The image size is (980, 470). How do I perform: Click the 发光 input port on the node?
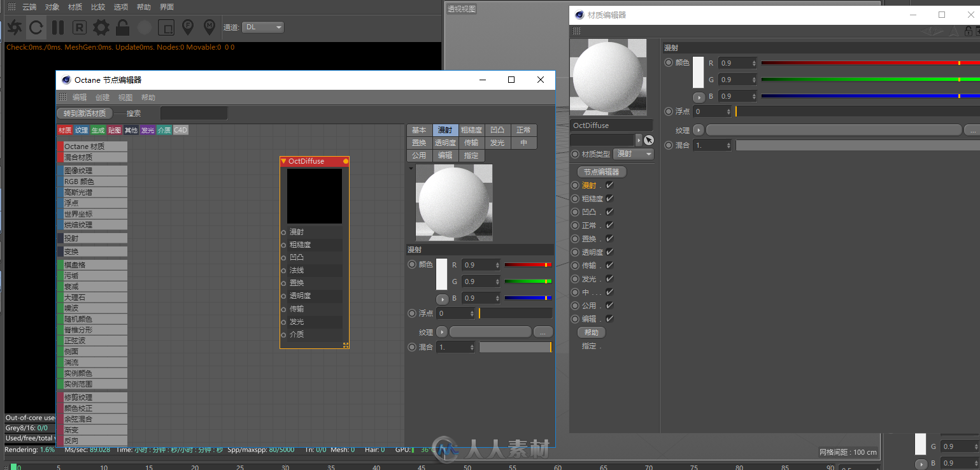[284, 322]
